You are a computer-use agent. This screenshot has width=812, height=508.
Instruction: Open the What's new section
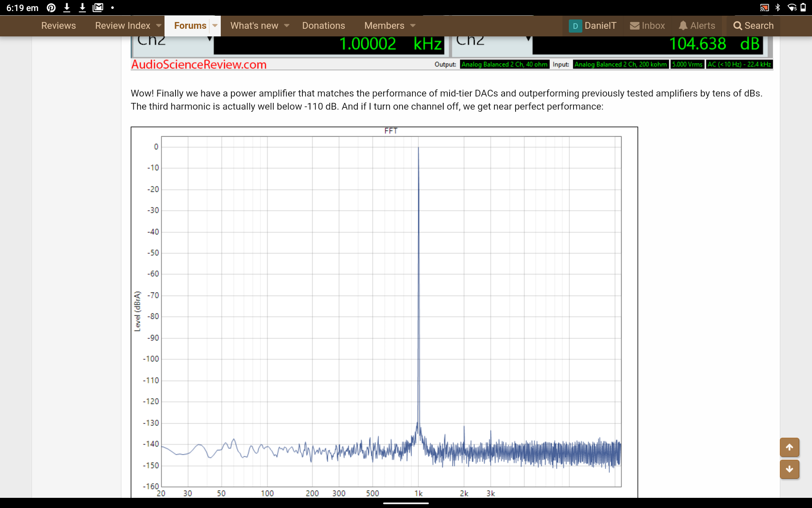pos(254,26)
